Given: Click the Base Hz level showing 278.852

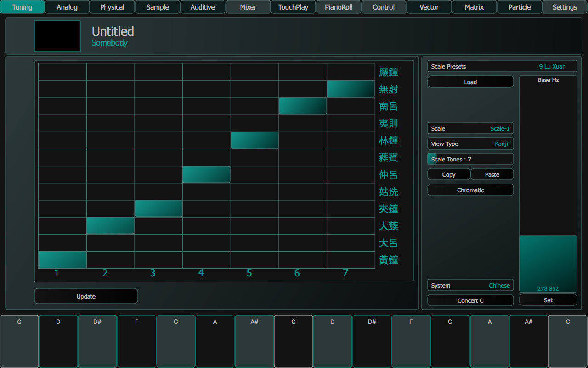Looking at the screenshot, I should (548, 263).
